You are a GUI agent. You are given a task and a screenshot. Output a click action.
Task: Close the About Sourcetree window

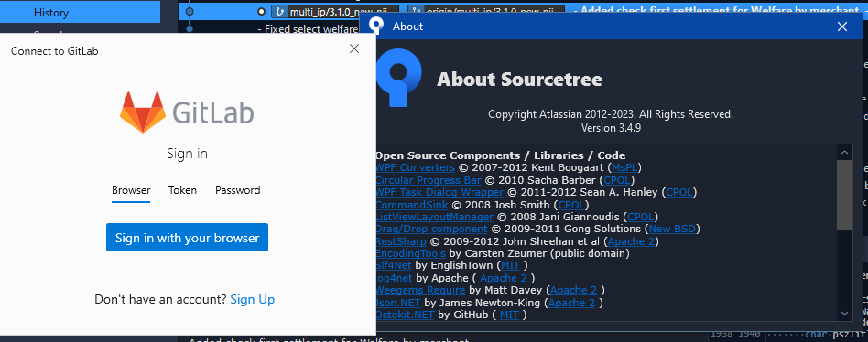[842, 26]
